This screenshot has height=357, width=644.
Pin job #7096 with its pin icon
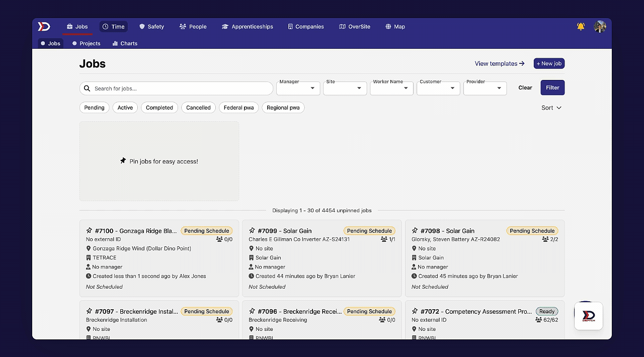tap(252, 311)
